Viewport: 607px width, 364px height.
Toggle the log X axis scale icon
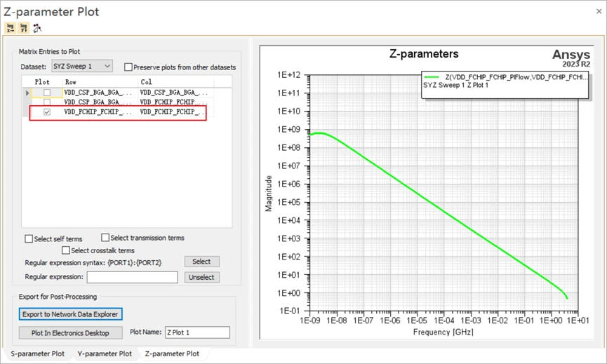[x=11, y=28]
